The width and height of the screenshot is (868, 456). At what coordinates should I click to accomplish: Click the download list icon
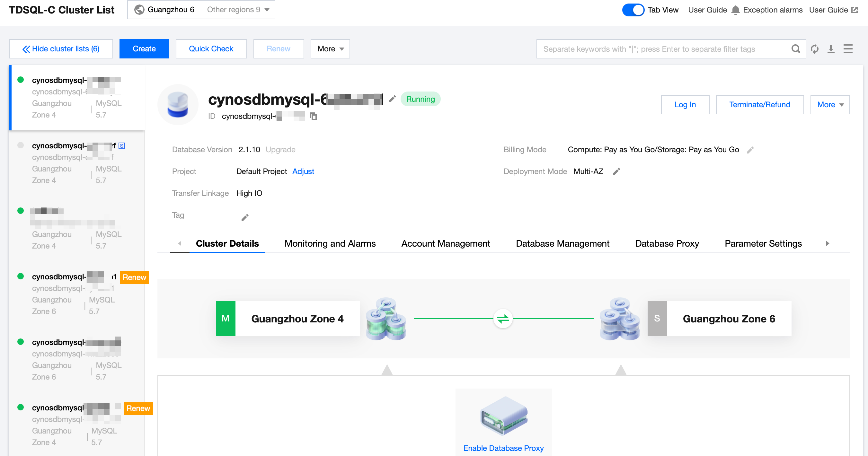(831, 49)
